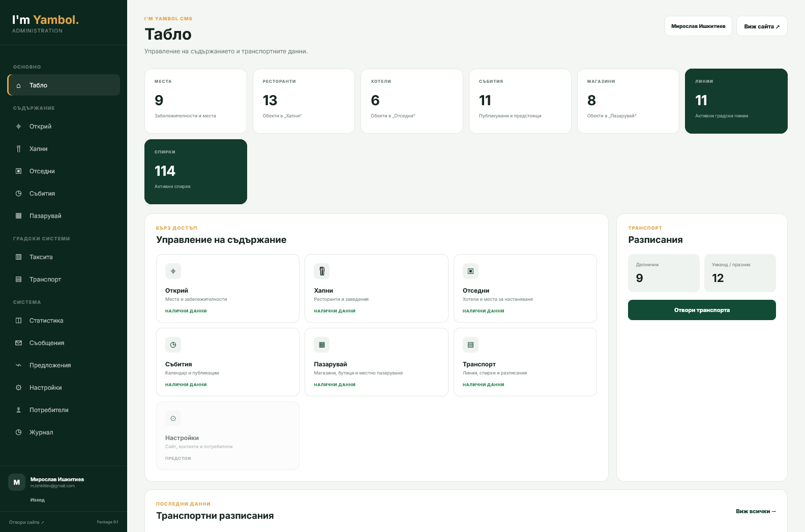Click the icon on the Пазарувай quick access card
805x532 pixels.
tap(322, 345)
